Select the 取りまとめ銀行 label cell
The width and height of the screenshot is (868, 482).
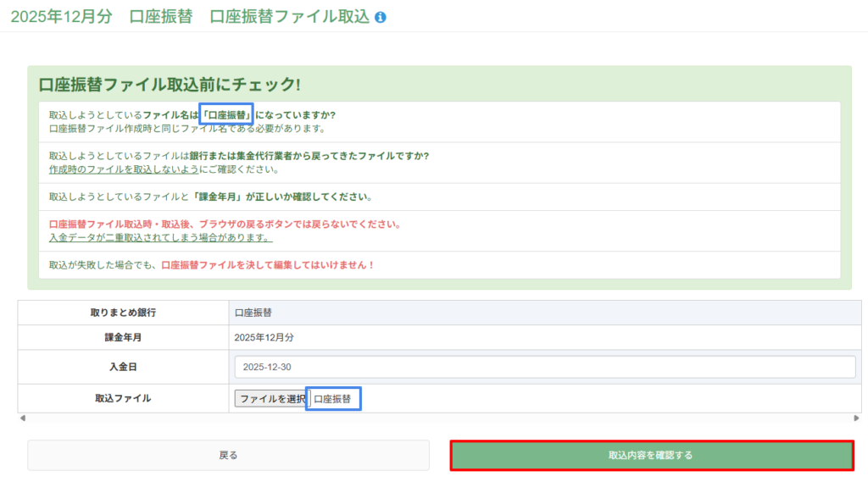coord(123,313)
